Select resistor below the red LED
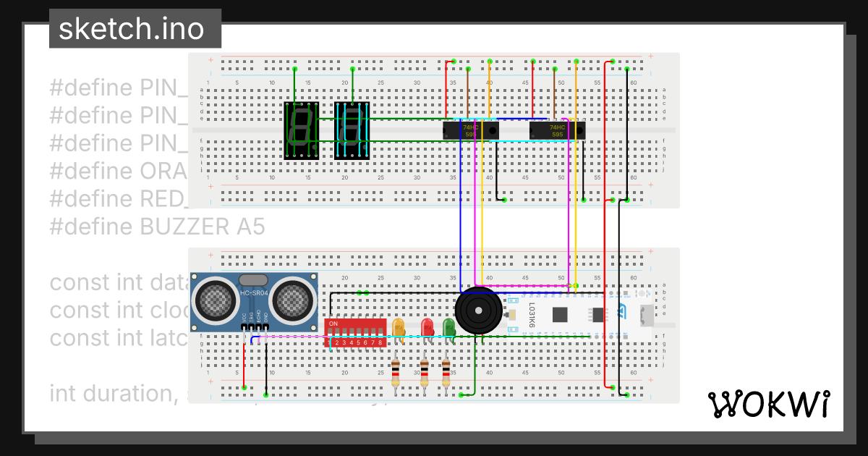Viewport: 868px width, 456px height. [x=424, y=373]
